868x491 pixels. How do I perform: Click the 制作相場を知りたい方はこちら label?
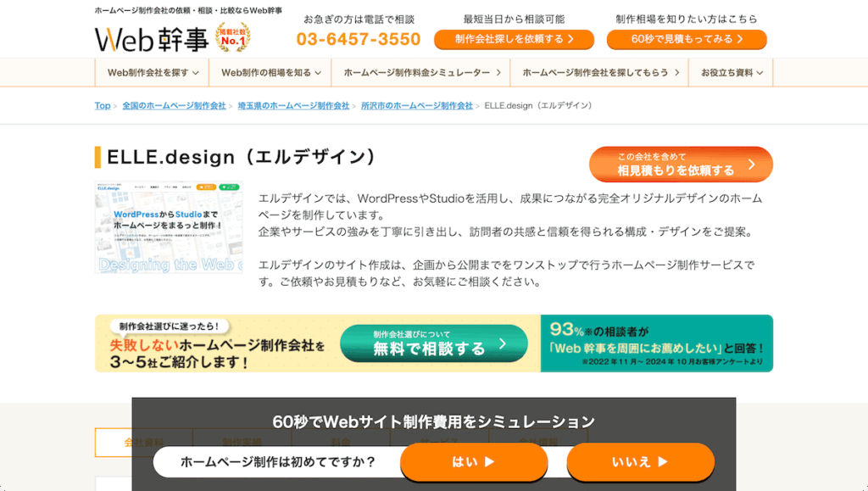(x=687, y=20)
